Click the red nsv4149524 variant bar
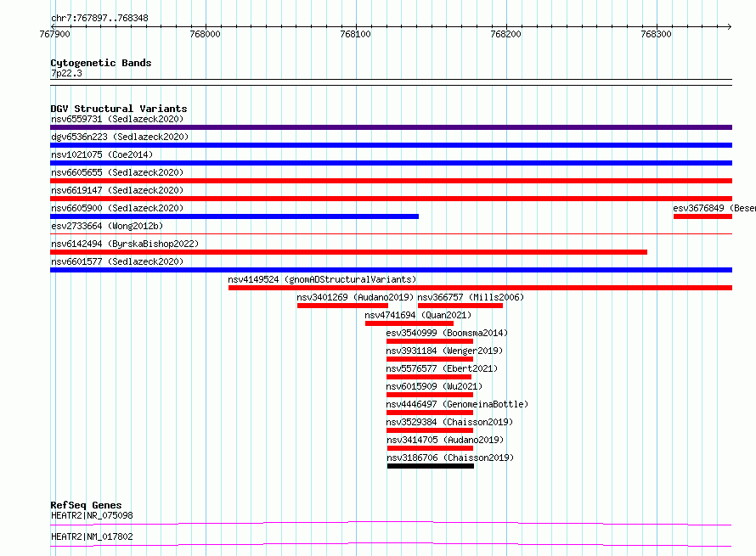Viewport: 756px width, 556px height. tap(480, 288)
